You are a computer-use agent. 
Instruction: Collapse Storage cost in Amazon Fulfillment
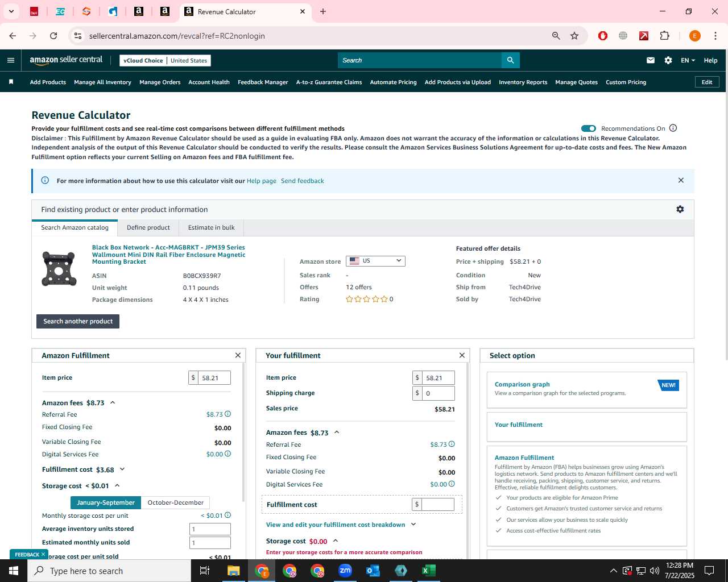tap(117, 485)
